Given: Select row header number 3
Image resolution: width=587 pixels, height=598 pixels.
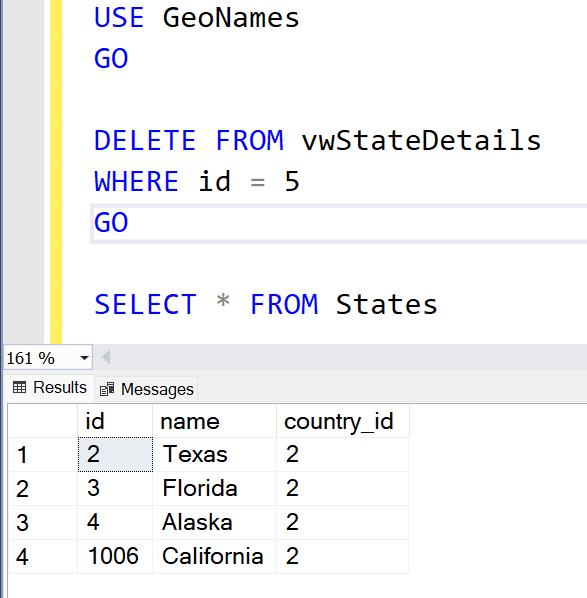Looking at the screenshot, I should tap(43, 522).
